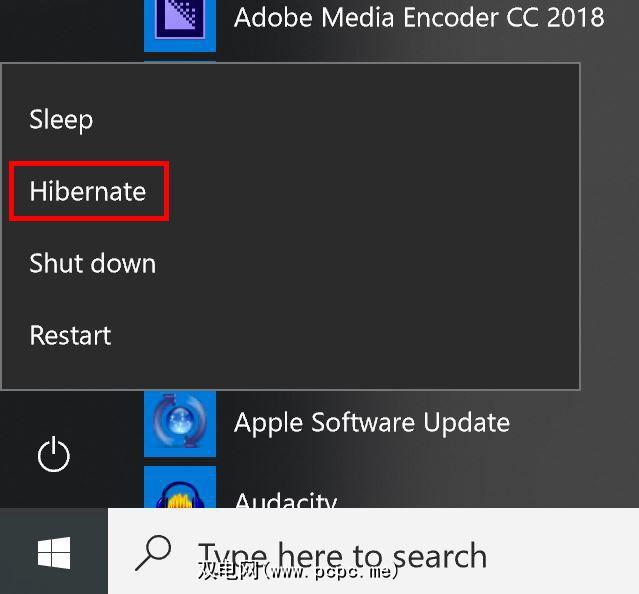Viewport: 639px width, 594px height.
Task: Open Start with the Windows logo button
Action: (53, 551)
